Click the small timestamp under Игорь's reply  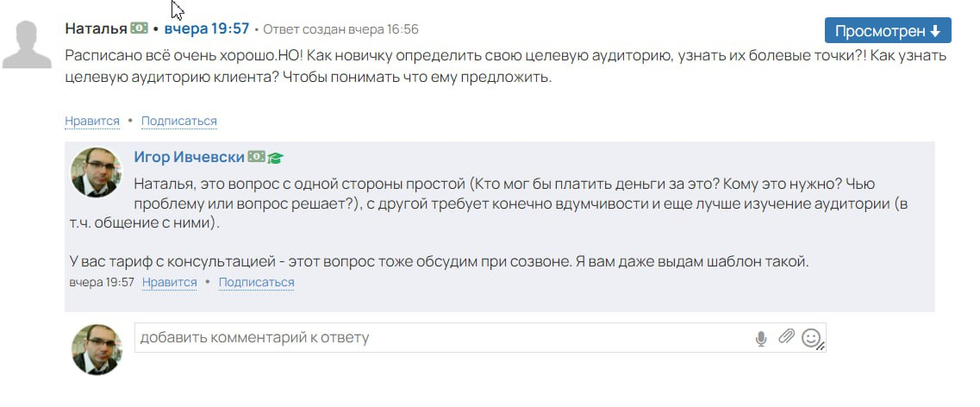click(x=102, y=282)
